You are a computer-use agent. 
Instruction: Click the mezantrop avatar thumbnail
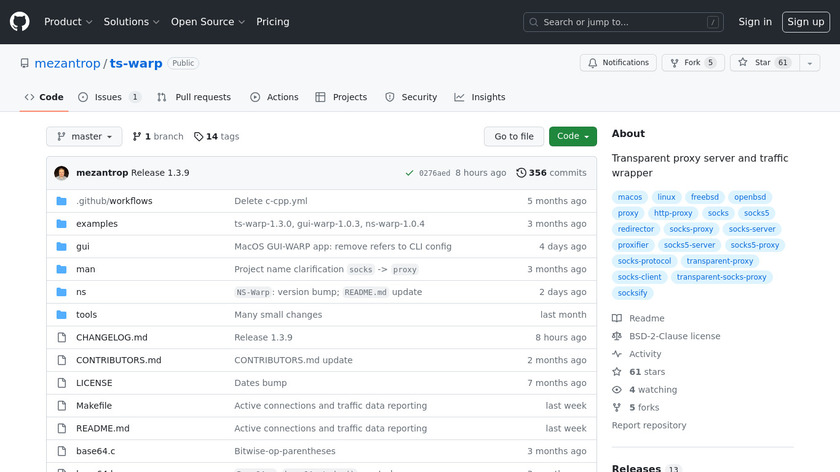(62, 173)
